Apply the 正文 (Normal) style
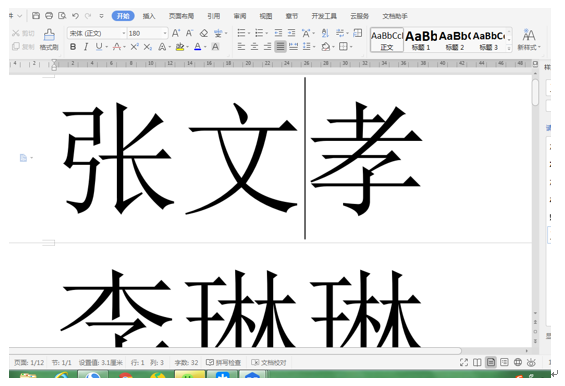The height and width of the screenshot is (386, 565). pyautogui.click(x=387, y=40)
